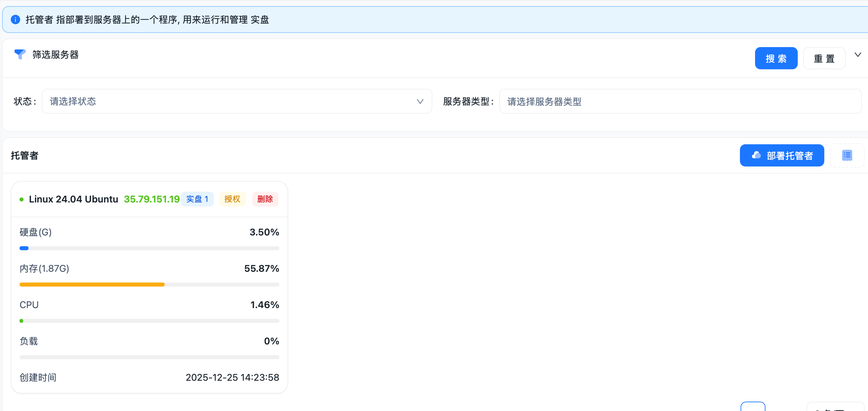Click the 状态 dropdown arrow
This screenshot has height=411, width=868.
[420, 102]
